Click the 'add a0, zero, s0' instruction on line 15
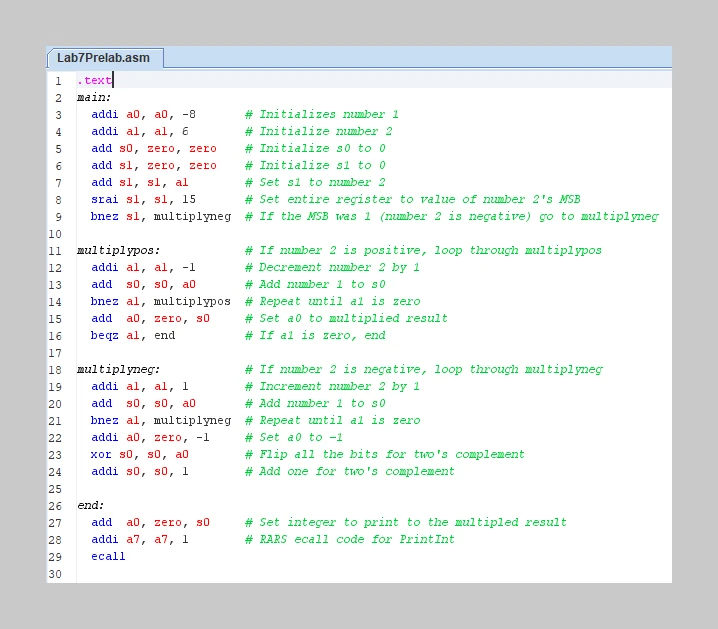This screenshot has height=629, width=718. (x=150, y=318)
